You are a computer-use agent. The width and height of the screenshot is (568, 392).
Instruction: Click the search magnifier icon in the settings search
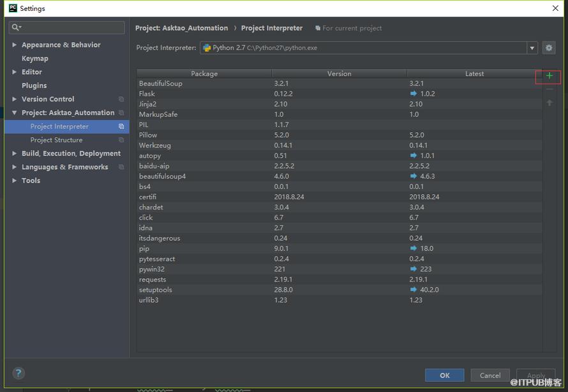(16, 27)
